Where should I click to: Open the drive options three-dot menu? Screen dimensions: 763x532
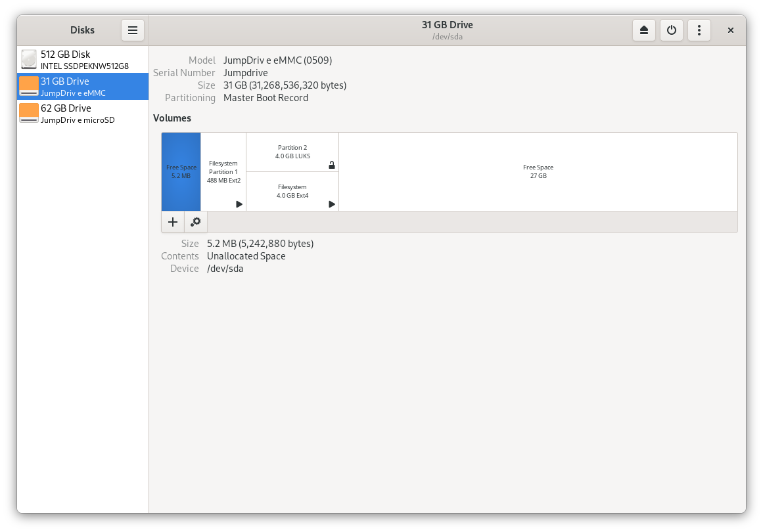(699, 30)
